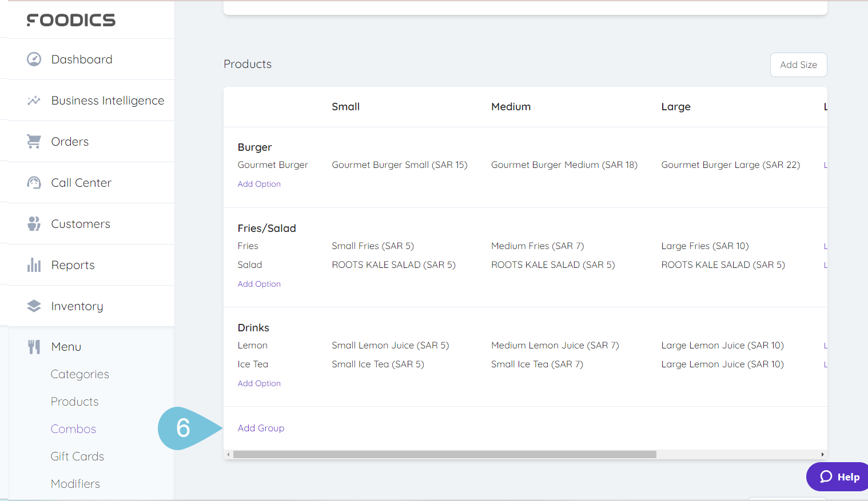Click the Menu utensils icon
The height and width of the screenshot is (501, 868).
pyautogui.click(x=34, y=346)
